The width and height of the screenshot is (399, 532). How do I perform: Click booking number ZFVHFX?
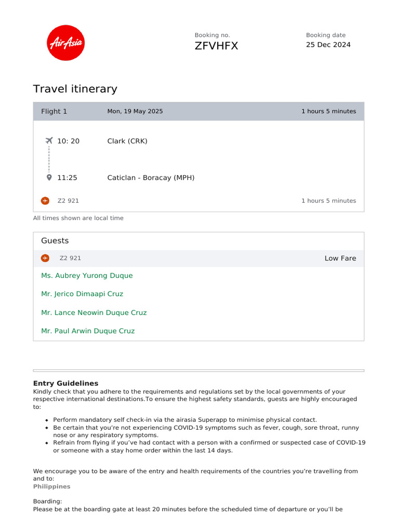[x=216, y=46]
